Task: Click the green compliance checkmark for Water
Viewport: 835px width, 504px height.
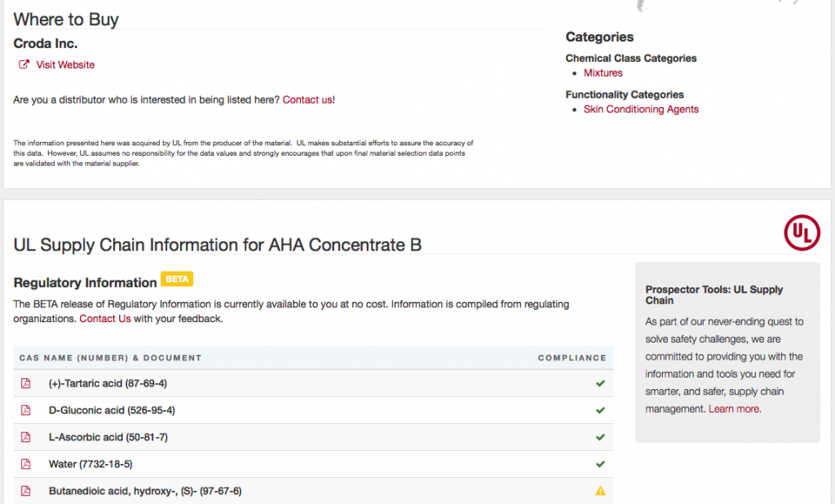Action: (x=600, y=464)
